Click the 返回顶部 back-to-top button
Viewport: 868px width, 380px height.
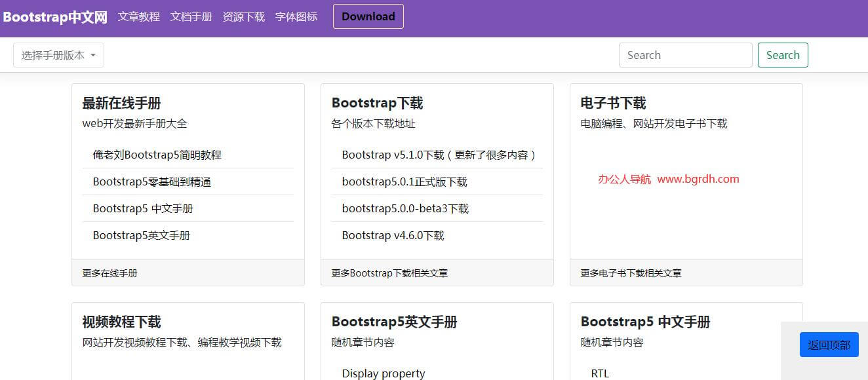pyautogui.click(x=829, y=344)
